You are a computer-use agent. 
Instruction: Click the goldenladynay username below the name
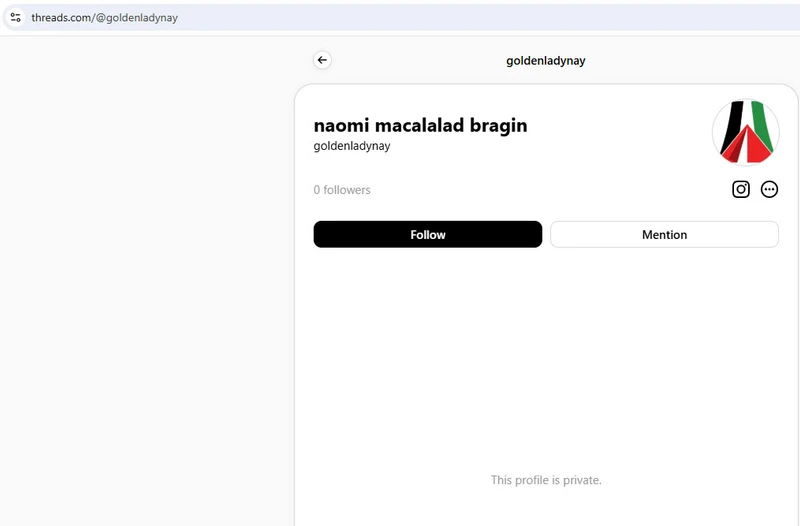click(x=352, y=146)
